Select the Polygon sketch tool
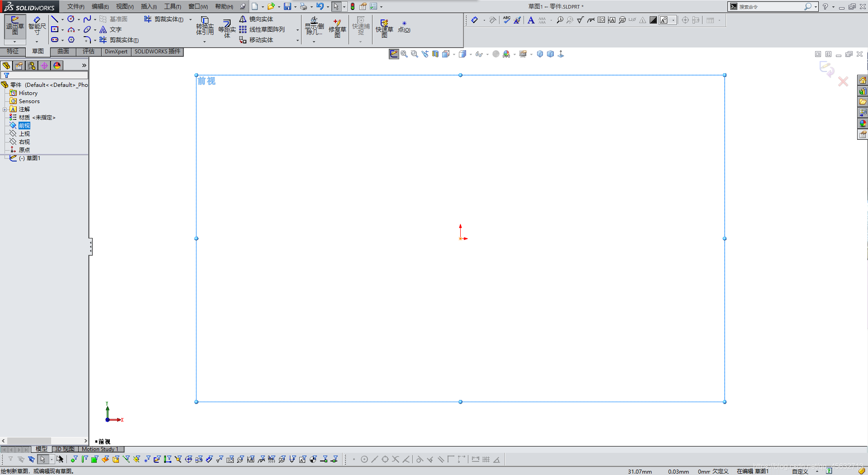Viewport: 868px width, 475px height. click(71, 40)
